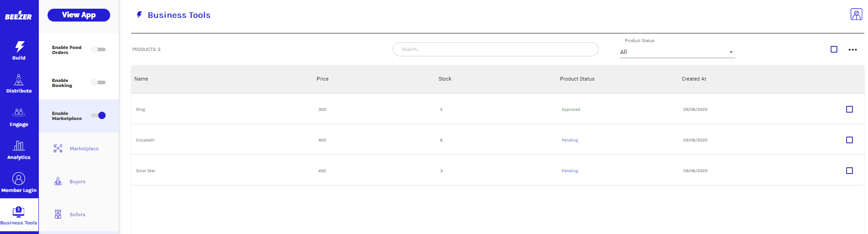Open the Marketplace menu item
Screen dimensions: 868x234
pos(84,149)
